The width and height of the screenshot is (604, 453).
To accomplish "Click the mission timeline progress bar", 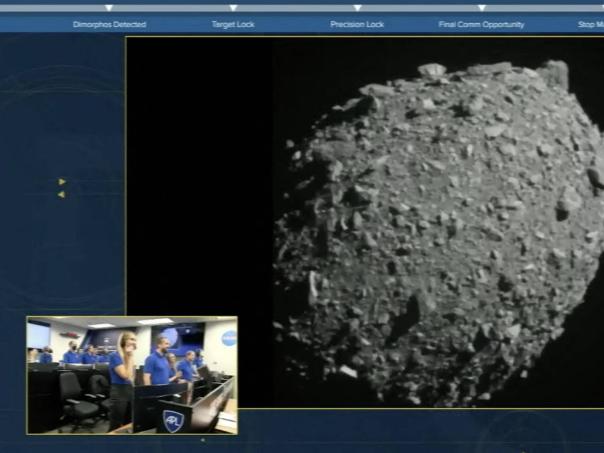I will tap(300, 8).
